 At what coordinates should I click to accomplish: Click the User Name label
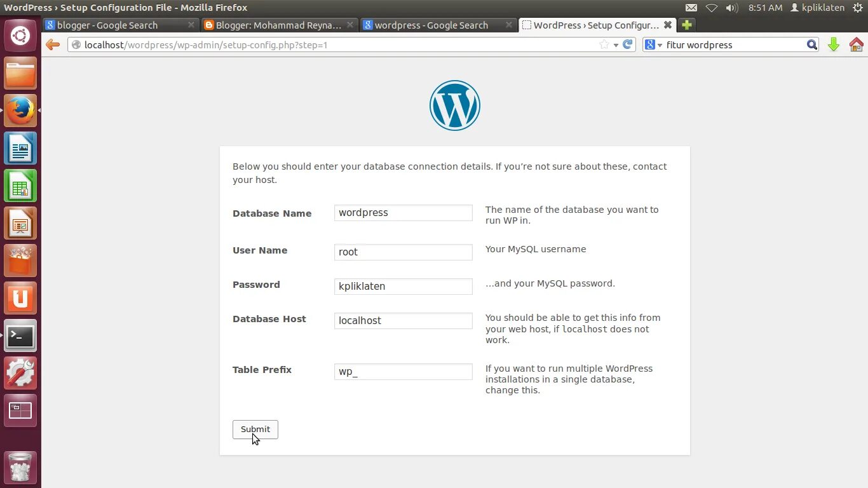260,250
